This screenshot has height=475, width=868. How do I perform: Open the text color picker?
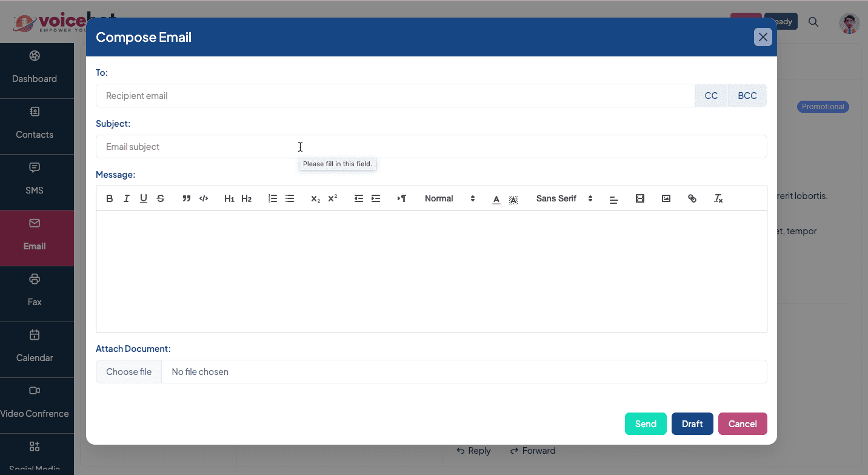pos(496,199)
